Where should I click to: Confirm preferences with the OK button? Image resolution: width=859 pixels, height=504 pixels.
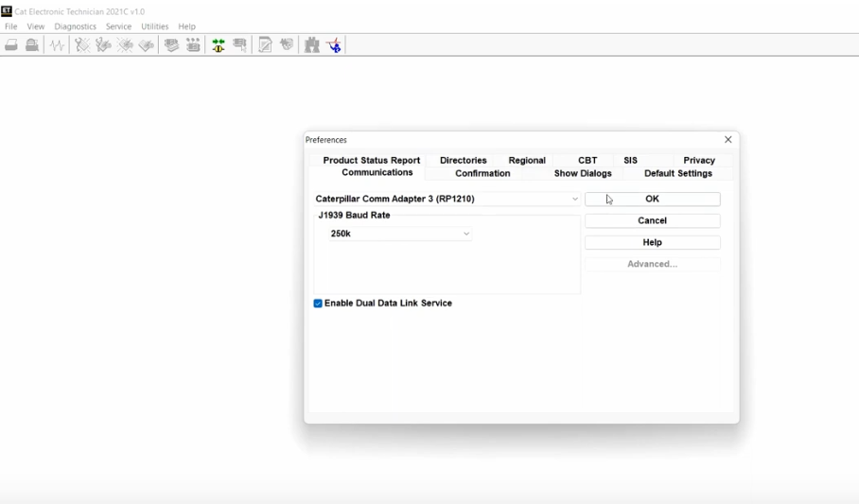click(x=653, y=199)
